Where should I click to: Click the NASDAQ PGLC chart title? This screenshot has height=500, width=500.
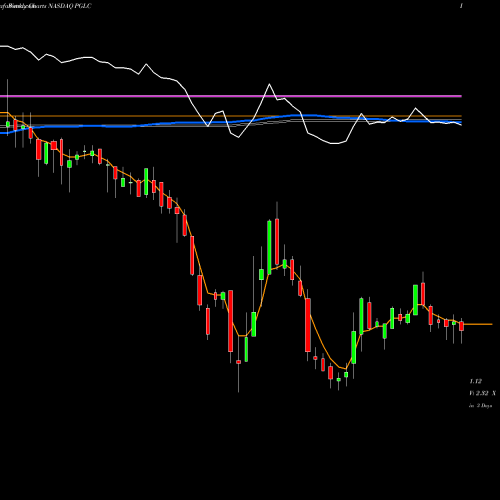coord(70,6)
